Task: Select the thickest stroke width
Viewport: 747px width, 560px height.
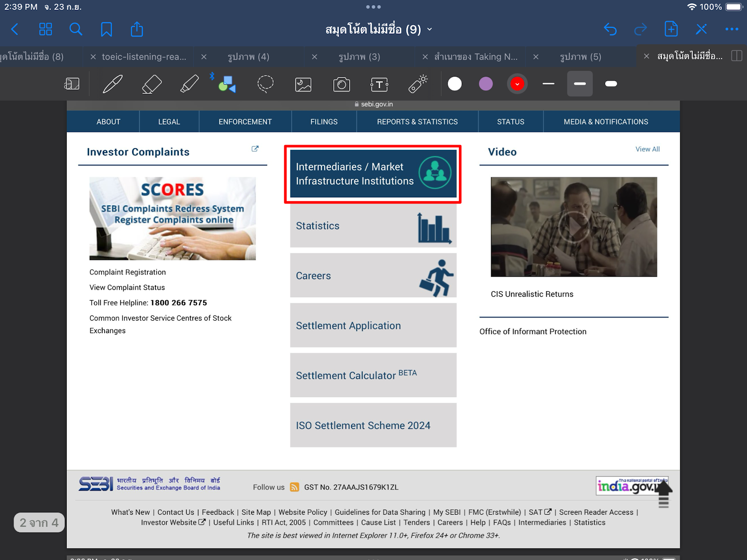Action: pyautogui.click(x=611, y=84)
